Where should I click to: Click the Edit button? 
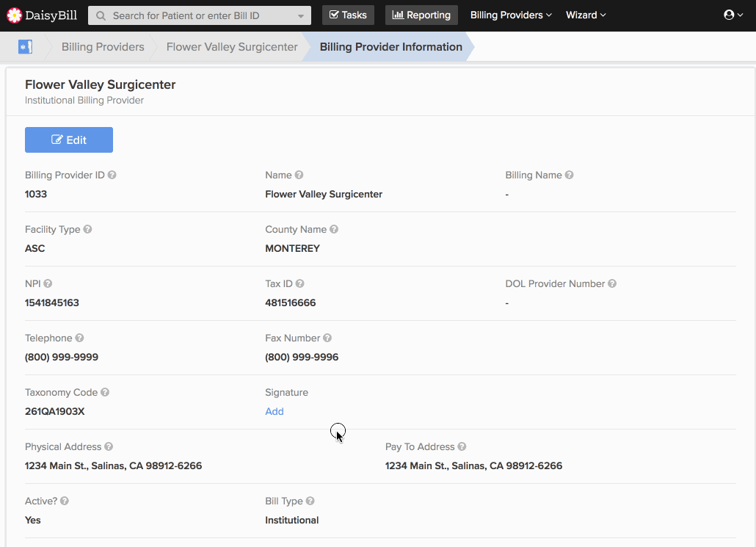point(69,140)
